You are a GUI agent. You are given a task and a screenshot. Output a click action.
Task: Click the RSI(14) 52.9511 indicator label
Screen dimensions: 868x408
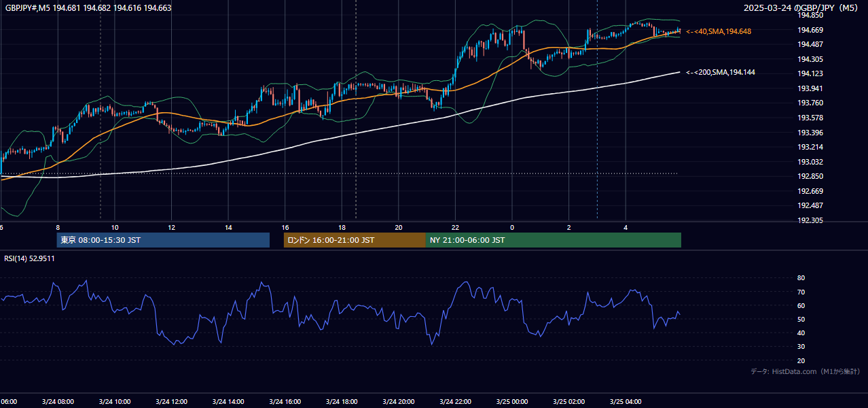pos(30,258)
